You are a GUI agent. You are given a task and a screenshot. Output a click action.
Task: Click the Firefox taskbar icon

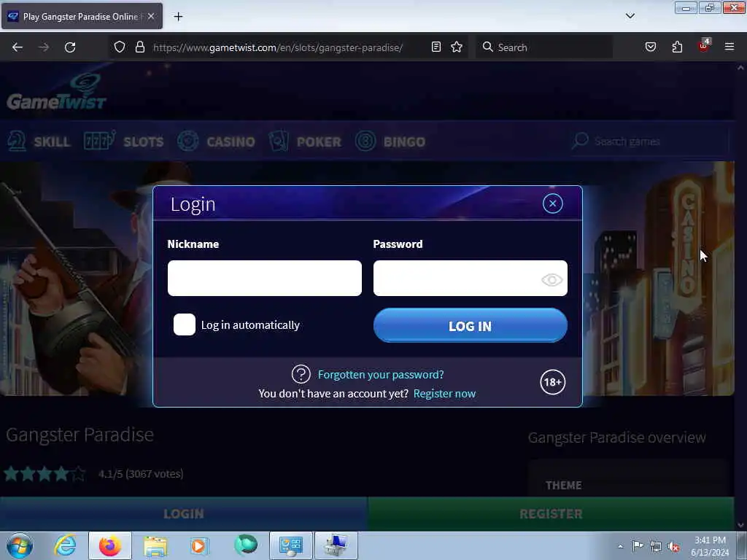pos(110,545)
